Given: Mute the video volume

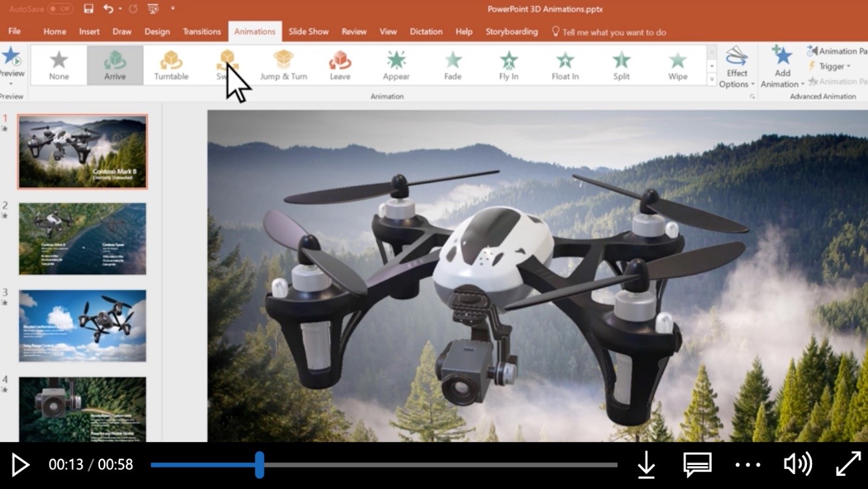Looking at the screenshot, I should [797, 465].
